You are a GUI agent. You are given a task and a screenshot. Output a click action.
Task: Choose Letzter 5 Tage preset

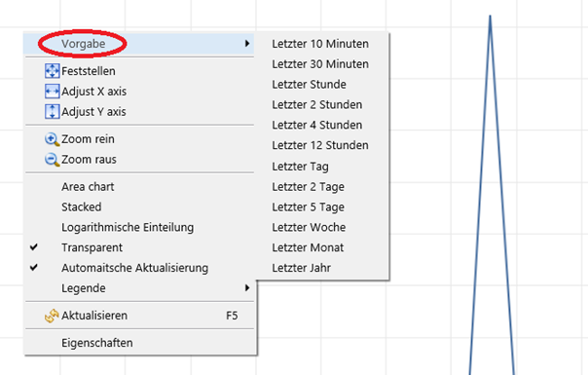click(x=309, y=206)
